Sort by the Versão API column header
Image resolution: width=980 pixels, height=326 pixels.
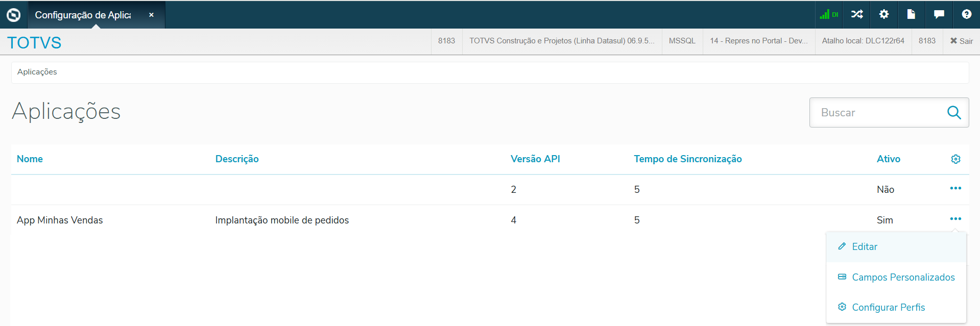click(535, 159)
